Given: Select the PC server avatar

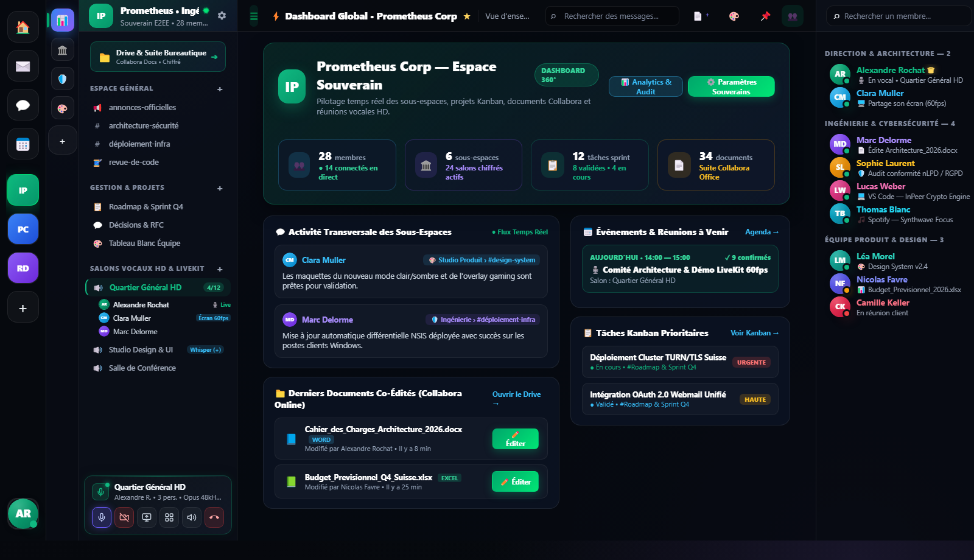Looking at the screenshot, I should tap(23, 229).
